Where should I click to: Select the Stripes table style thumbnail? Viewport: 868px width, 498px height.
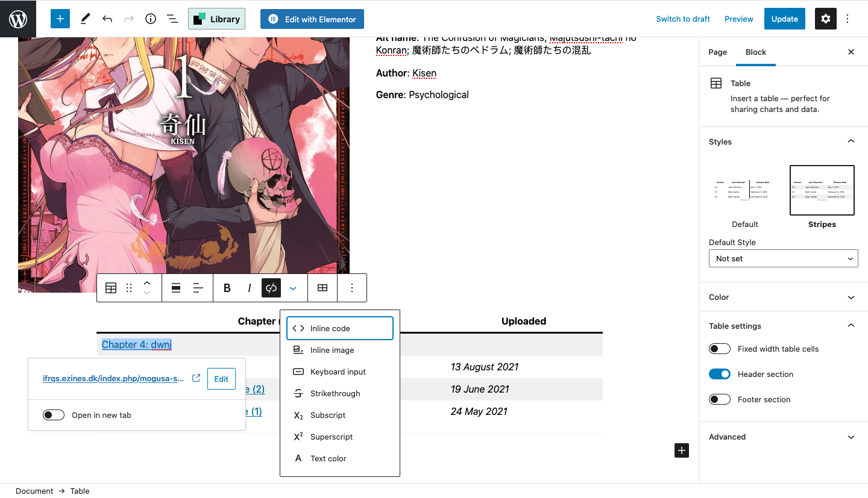pos(822,190)
